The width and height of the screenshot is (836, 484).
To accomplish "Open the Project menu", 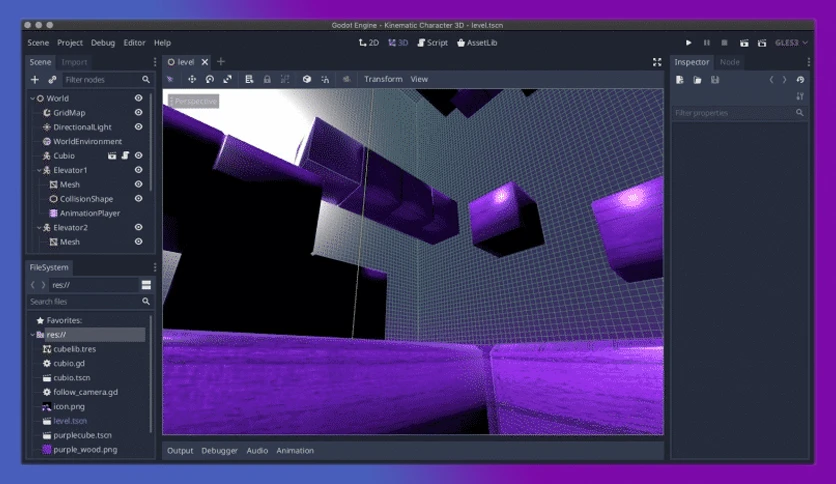I will [x=70, y=43].
